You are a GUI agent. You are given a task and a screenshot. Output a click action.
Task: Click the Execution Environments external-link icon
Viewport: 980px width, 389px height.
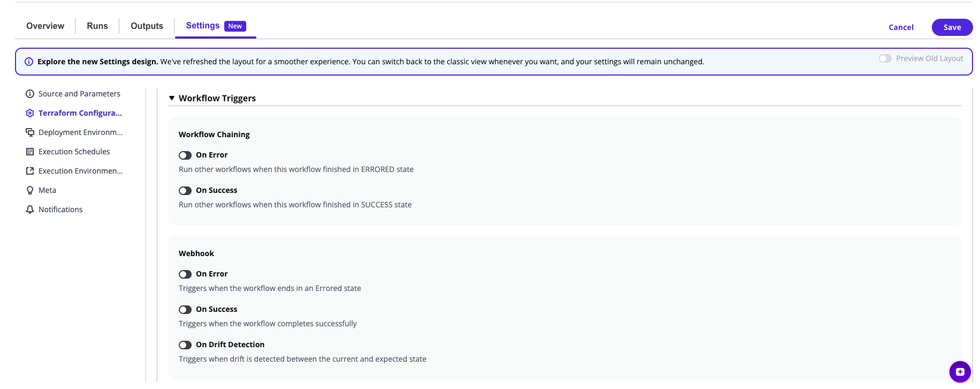pyautogui.click(x=29, y=171)
